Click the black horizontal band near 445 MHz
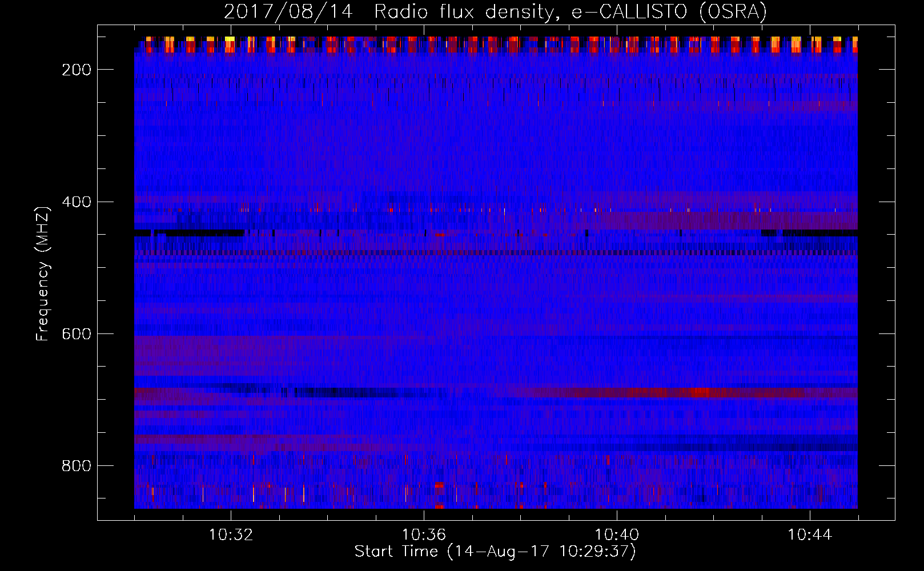The height and width of the screenshot is (571, 924). click(188, 233)
